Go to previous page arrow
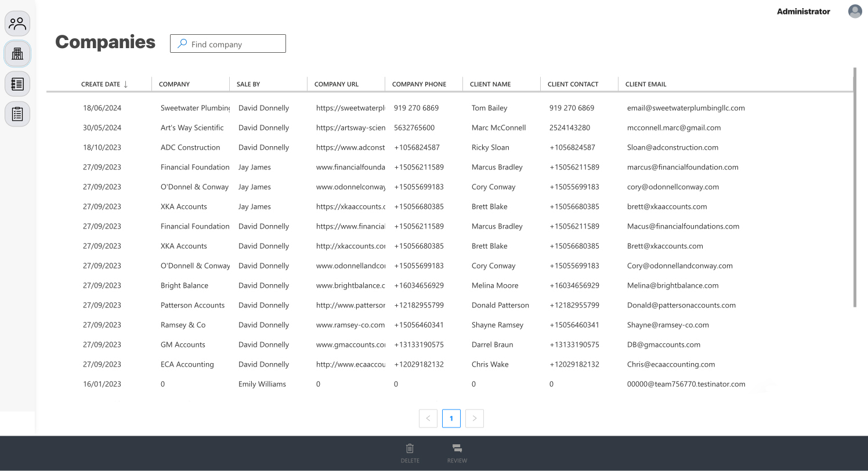The image size is (868, 471). click(x=428, y=418)
